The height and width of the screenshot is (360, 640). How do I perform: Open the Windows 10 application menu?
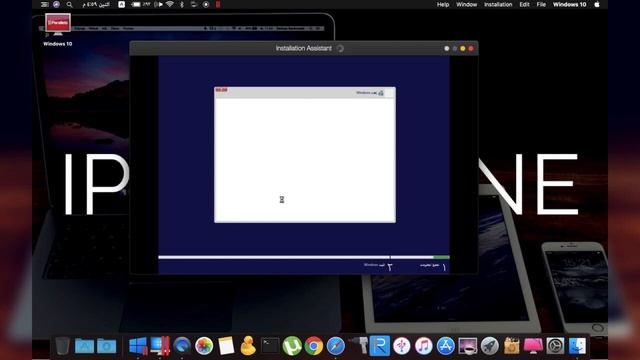coord(569,4)
